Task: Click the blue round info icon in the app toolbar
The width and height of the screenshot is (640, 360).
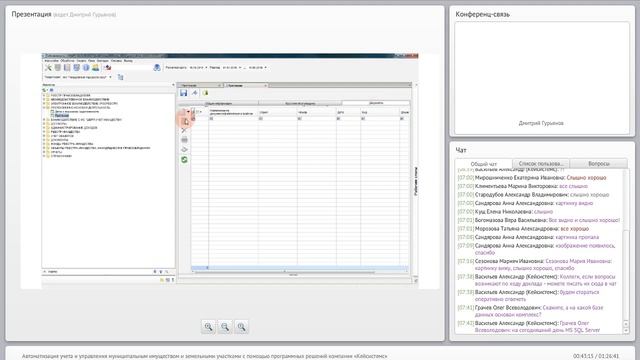Action: click(x=86, y=67)
